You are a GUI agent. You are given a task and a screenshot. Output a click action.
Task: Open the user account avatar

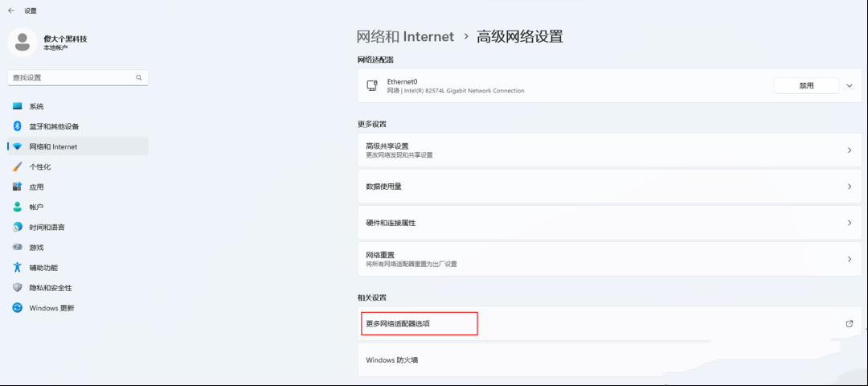[x=23, y=42]
